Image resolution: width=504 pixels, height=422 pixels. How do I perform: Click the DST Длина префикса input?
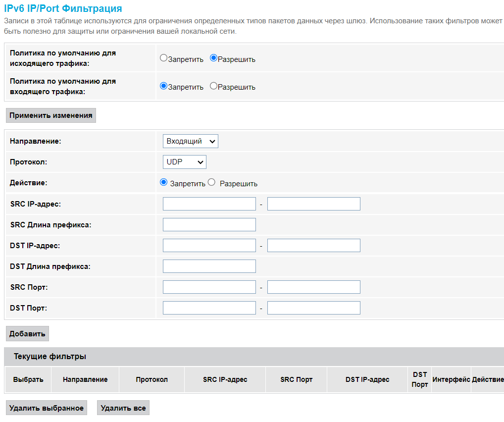pos(209,266)
